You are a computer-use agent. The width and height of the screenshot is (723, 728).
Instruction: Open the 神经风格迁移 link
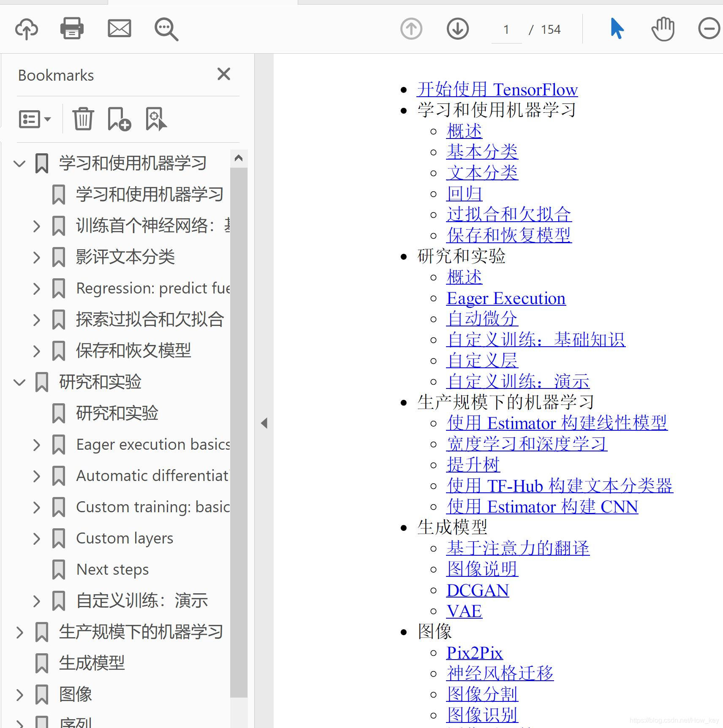(500, 674)
